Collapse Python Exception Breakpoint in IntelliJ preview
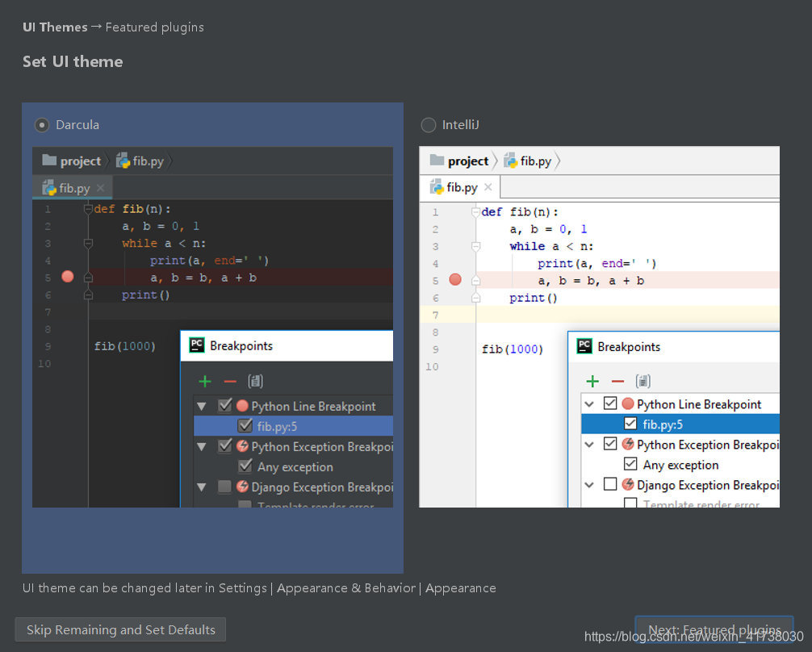 pos(589,445)
